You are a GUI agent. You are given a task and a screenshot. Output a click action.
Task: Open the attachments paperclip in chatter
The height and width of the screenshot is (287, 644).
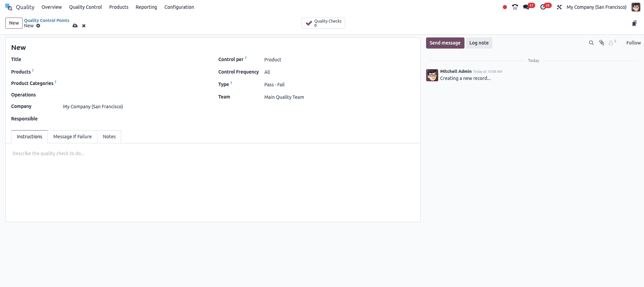tap(602, 43)
